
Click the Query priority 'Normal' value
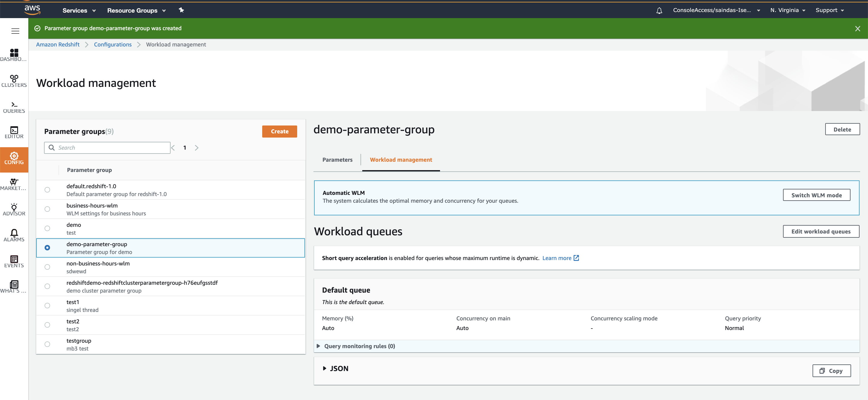(x=734, y=328)
